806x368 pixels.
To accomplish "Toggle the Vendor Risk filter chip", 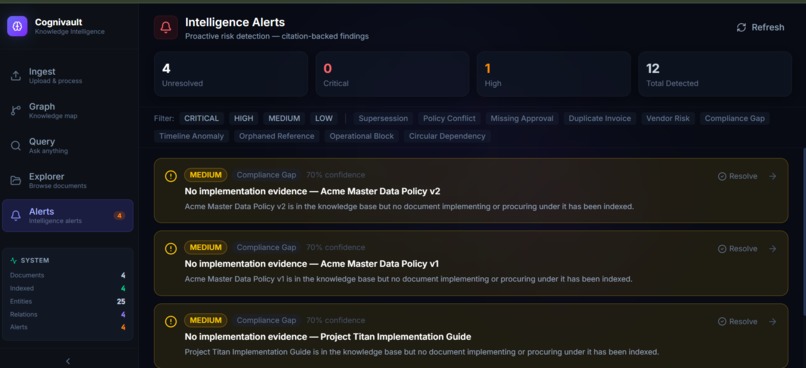I will [668, 118].
